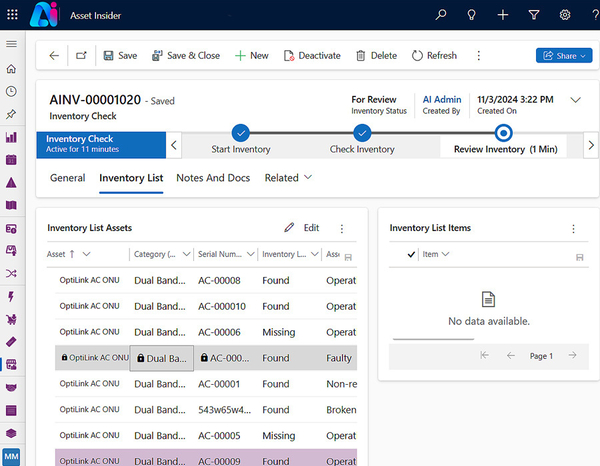This screenshot has width=600, height=466.
Task: Click the locked Dual Ba... category cell
Action: coord(162,358)
